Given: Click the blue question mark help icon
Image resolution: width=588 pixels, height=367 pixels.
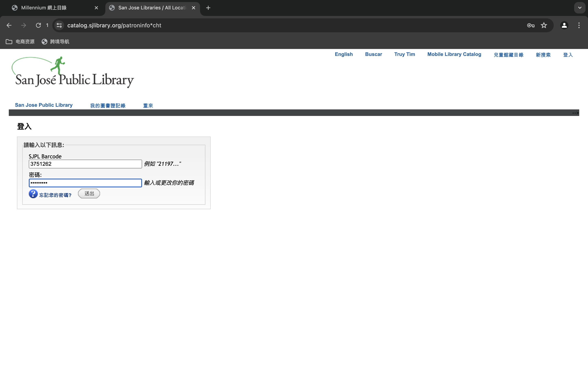Looking at the screenshot, I should click(33, 194).
